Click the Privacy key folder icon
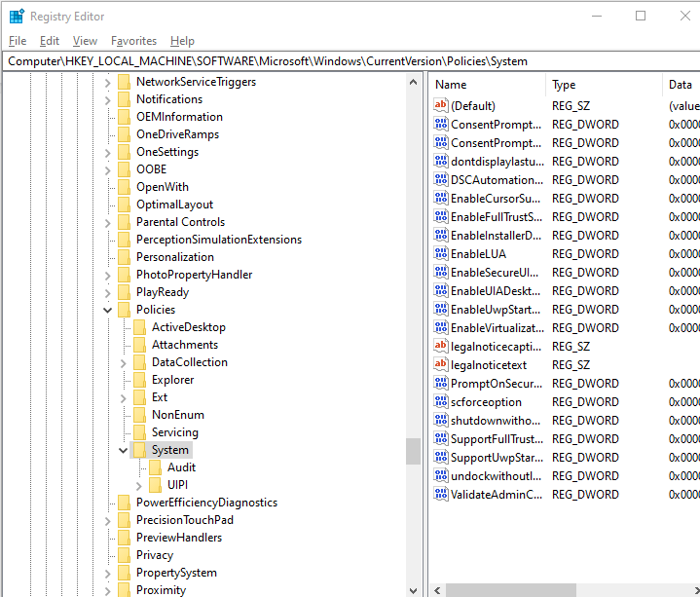700x597 pixels. coord(124,554)
